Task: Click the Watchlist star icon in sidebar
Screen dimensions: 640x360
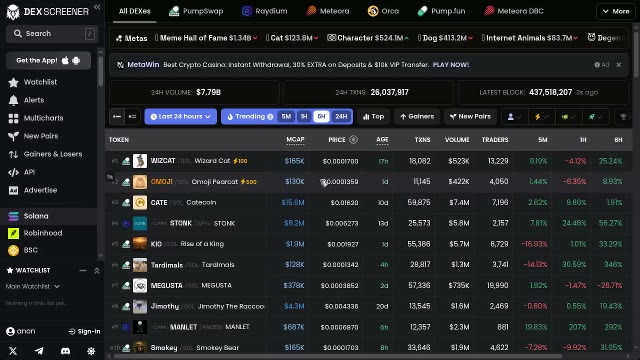Action: (13, 82)
